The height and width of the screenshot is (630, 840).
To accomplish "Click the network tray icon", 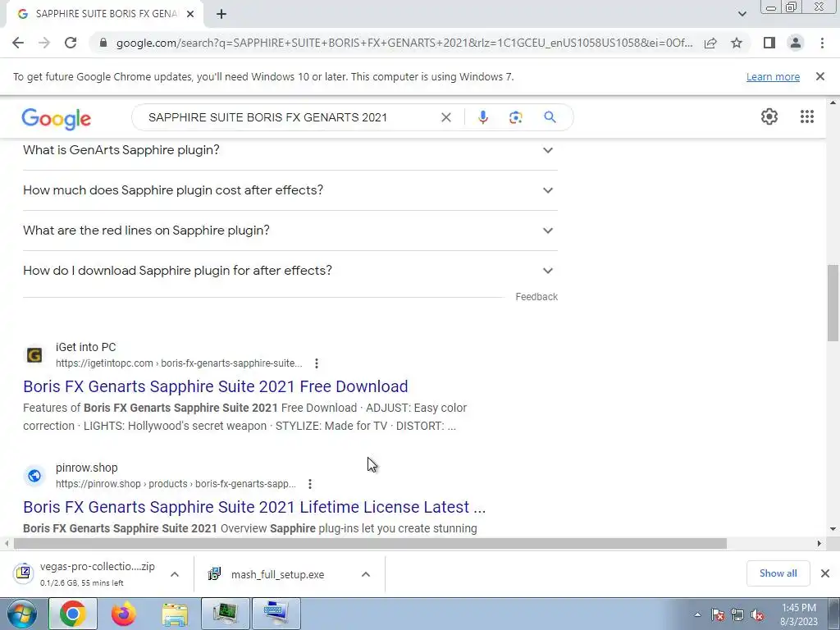I will tap(737, 614).
